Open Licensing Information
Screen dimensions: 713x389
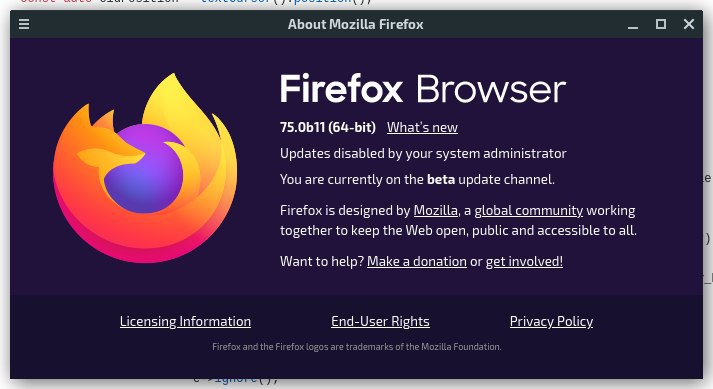pyautogui.click(x=185, y=321)
